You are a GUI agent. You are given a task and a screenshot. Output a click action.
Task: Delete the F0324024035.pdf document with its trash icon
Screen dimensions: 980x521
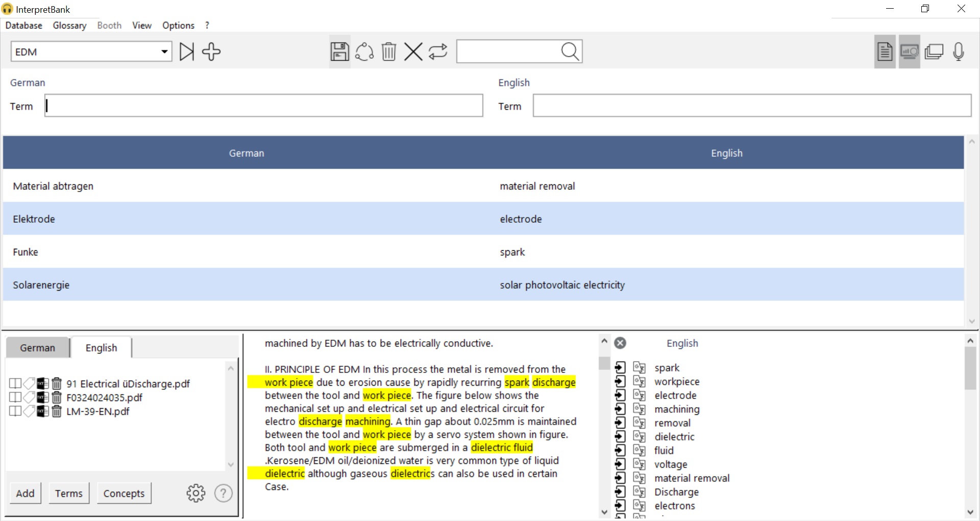coord(57,397)
